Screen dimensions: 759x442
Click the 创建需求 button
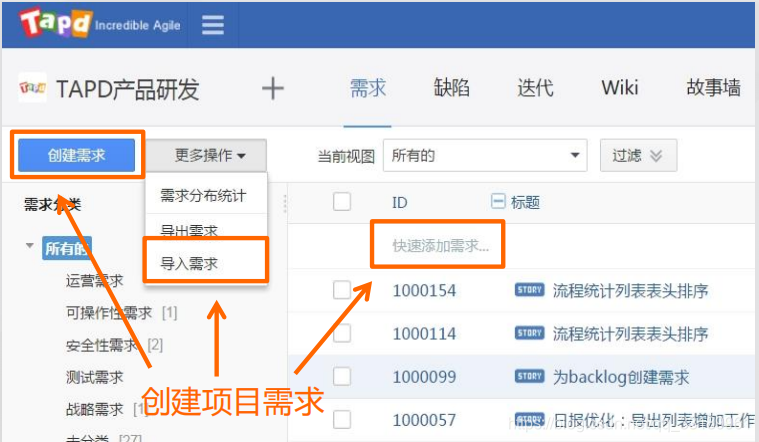click(x=76, y=155)
